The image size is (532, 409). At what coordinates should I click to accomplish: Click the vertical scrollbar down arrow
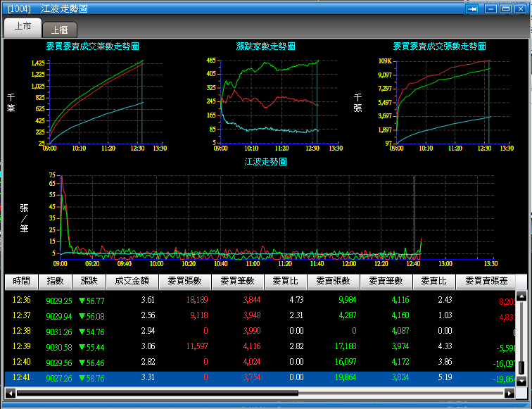click(521, 381)
